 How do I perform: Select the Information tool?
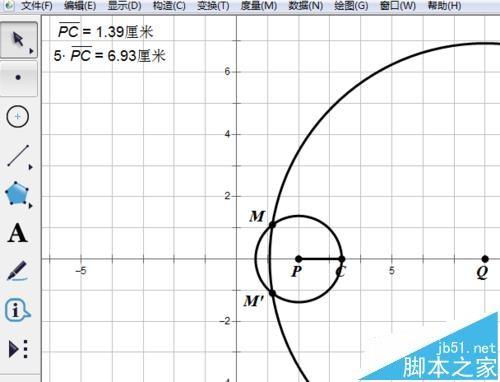[17, 310]
